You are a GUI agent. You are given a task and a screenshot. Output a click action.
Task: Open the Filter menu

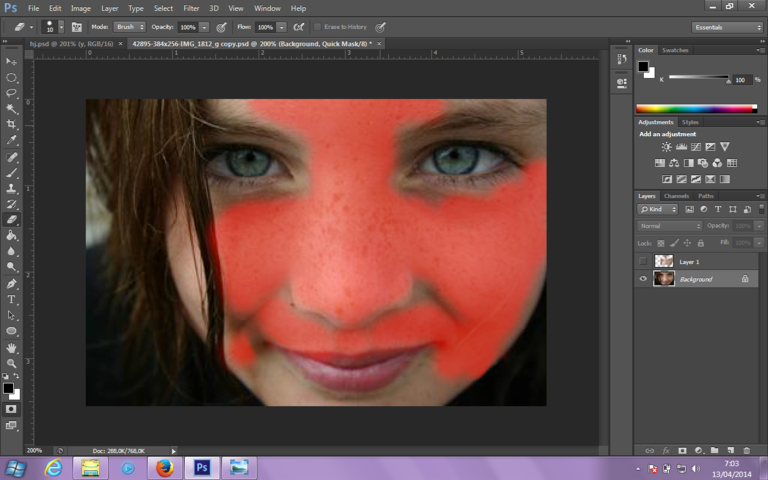tap(190, 8)
